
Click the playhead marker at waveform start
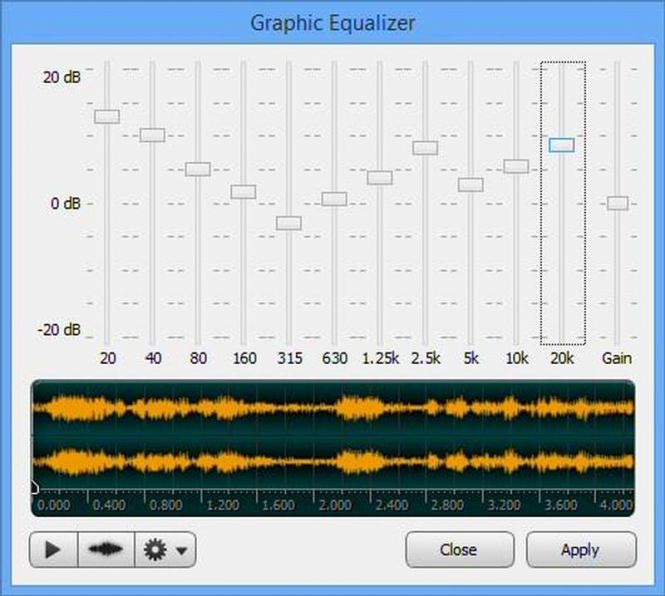click(x=35, y=488)
